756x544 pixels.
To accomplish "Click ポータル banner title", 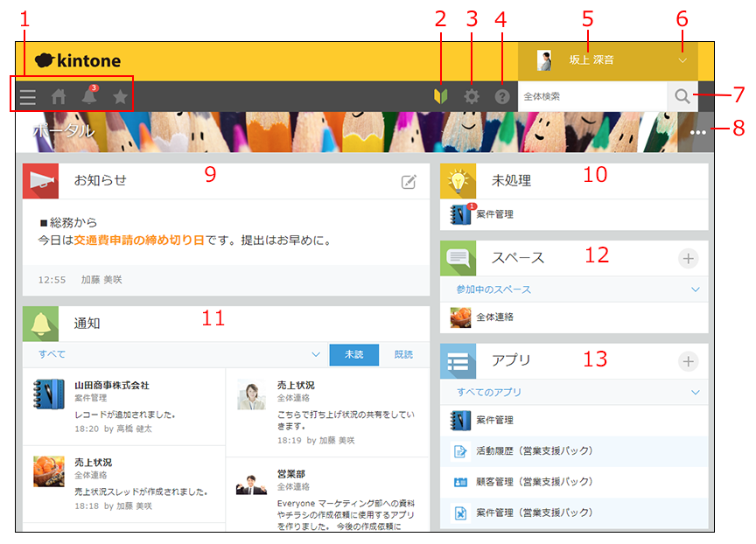I will pos(63,130).
